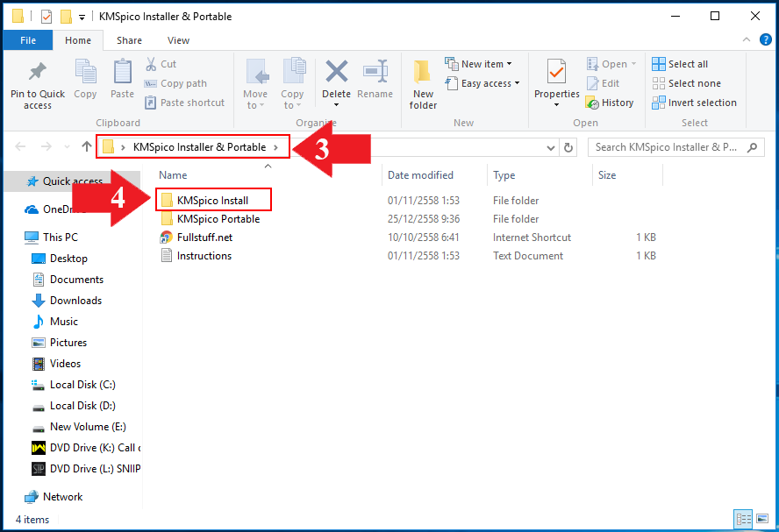The image size is (779, 532).
Task: Click the Forward navigation arrow
Action: [46, 146]
